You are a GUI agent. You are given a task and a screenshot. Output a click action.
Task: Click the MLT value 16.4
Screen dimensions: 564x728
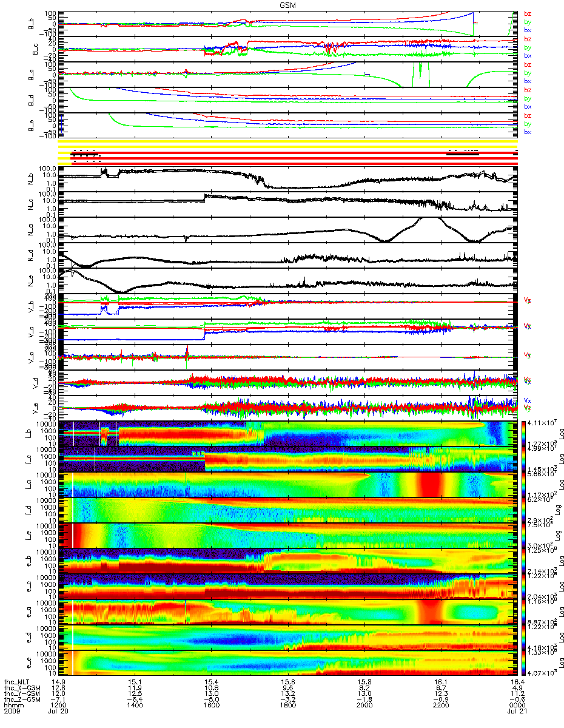[517, 681]
